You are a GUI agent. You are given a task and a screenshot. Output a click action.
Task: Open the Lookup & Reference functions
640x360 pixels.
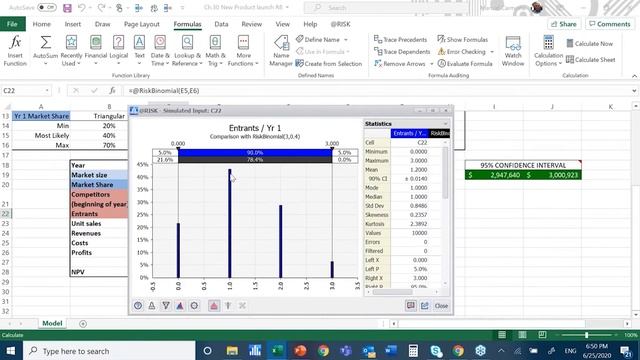tap(187, 51)
